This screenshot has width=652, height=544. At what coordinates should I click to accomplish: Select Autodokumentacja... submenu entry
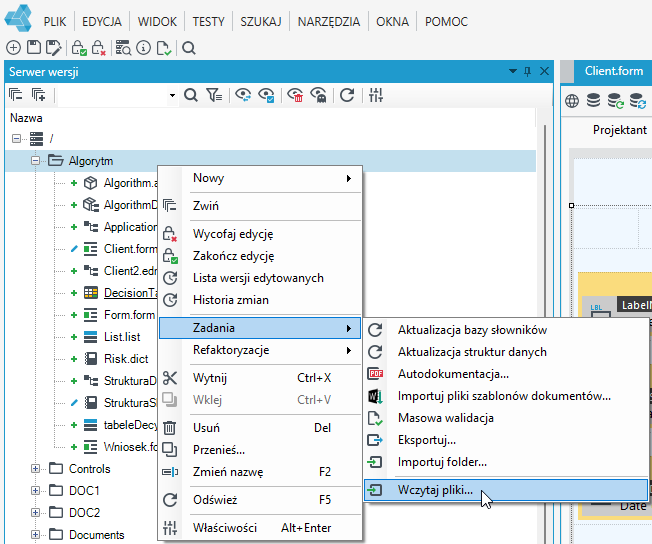tap(506, 374)
